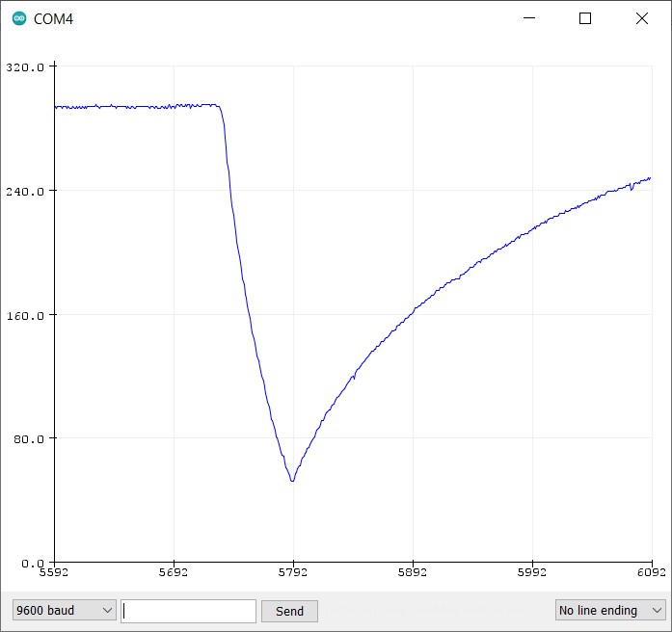Open the 9600 baud rate dropdown
This screenshot has width=672, height=632.
point(64,611)
